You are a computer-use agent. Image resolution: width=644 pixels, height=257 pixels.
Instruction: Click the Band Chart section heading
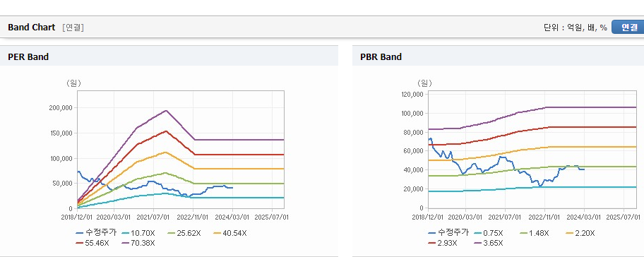click(x=31, y=28)
